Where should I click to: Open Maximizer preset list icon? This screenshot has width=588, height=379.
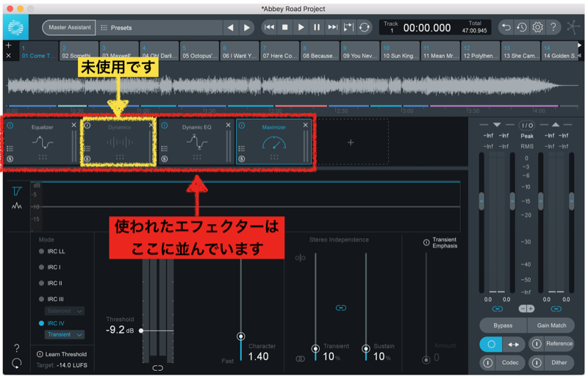click(242, 148)
